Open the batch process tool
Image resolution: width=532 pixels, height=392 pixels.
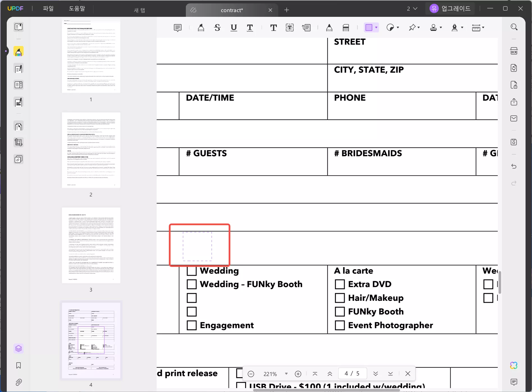[x=19, y=159]
